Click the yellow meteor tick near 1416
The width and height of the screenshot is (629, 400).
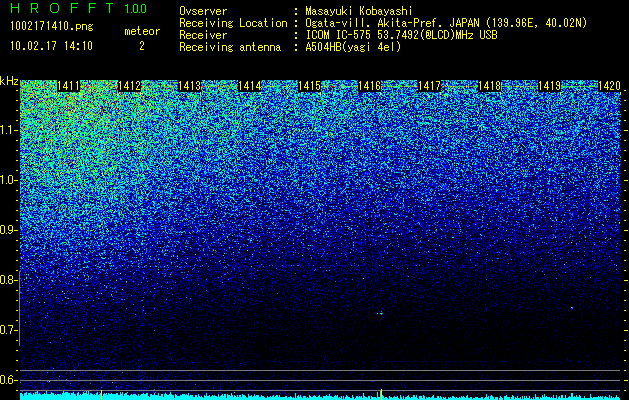381,394
